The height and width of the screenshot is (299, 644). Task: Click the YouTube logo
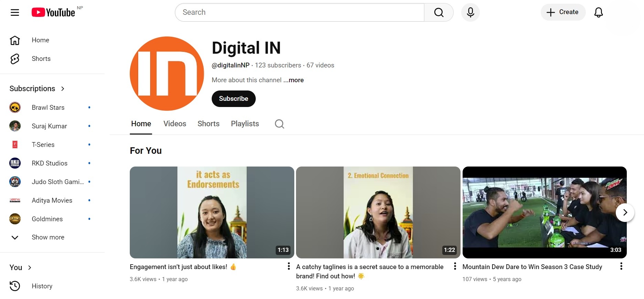click(x=53, y=13)
